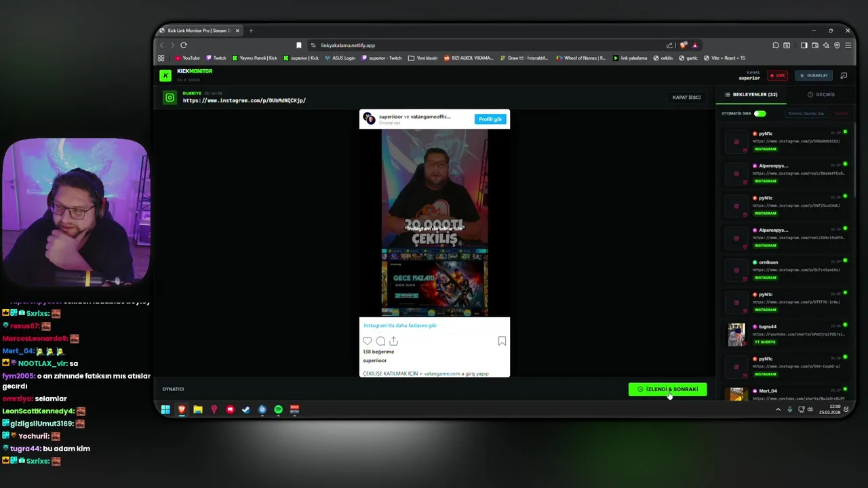Open the Vite + React + TS bookmark
The width and height of the screenshot is (868, 488).
(x=724, y=58)
